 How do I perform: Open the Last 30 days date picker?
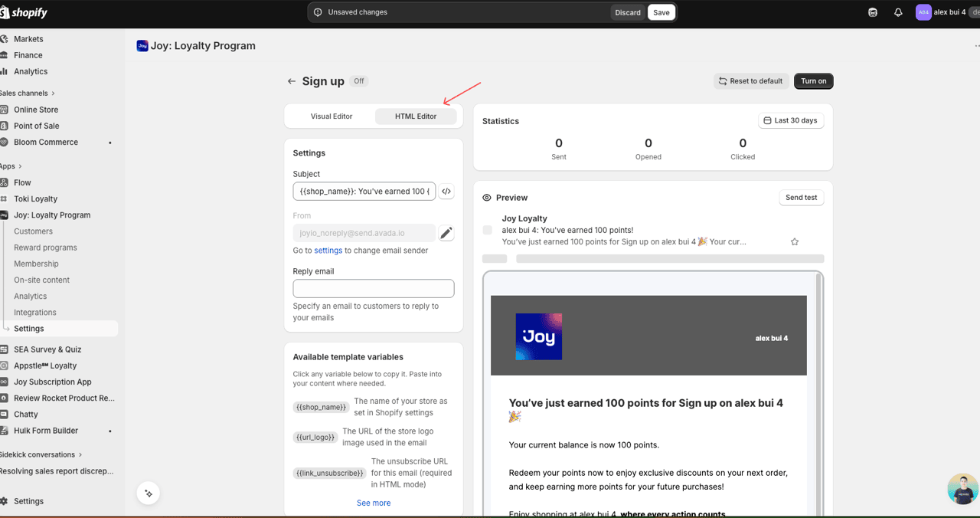point(791,120)
